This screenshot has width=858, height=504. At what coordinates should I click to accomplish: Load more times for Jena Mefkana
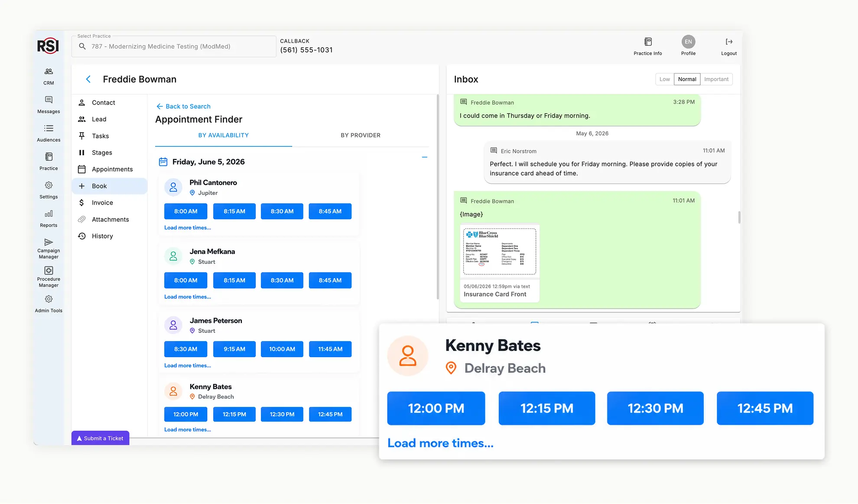[188, 297]
